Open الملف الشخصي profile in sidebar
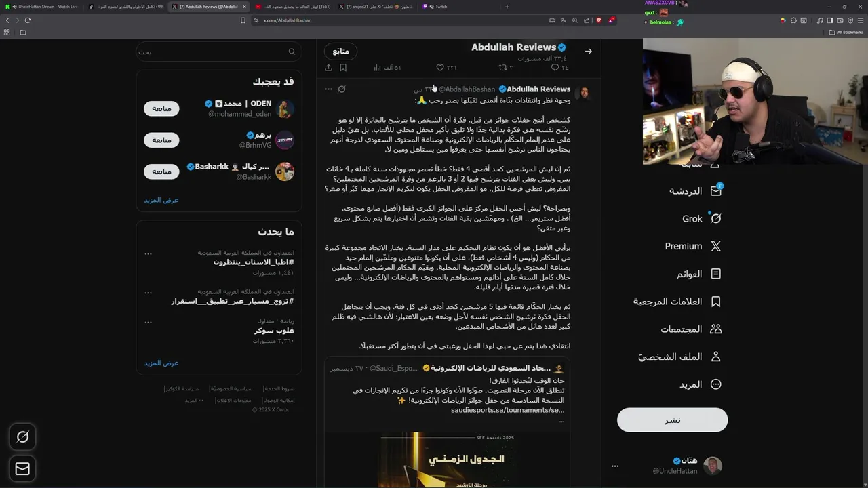 [679, 357]
